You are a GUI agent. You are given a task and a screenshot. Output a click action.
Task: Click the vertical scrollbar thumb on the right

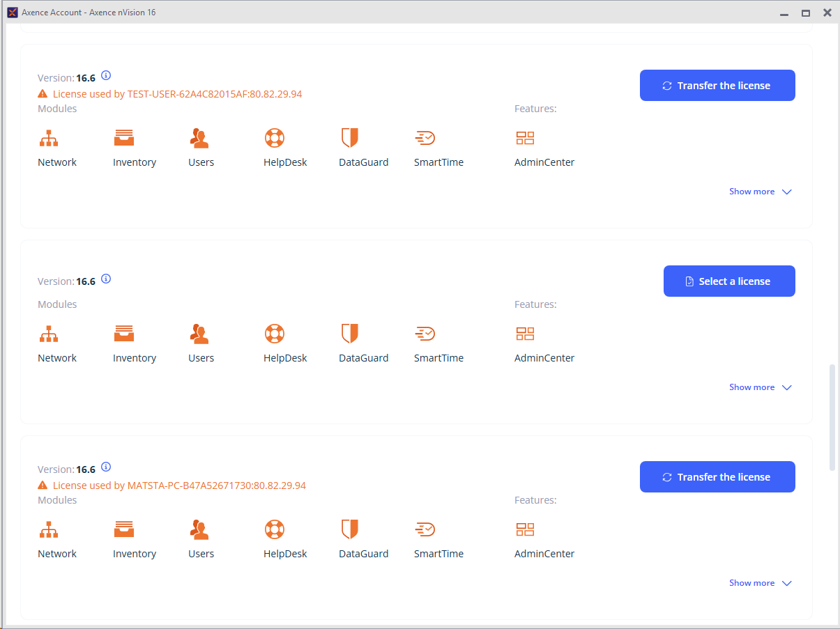(832, 417)
